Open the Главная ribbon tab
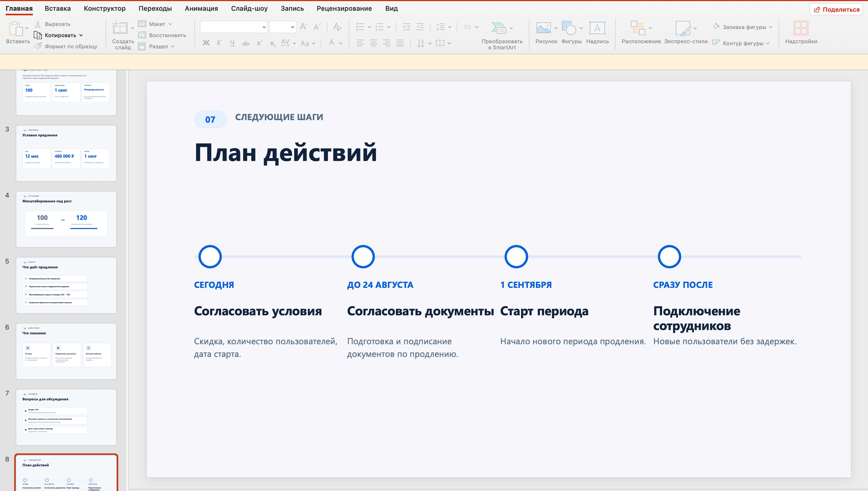Viewport: 868px width, 491px height. coord(19,8)
